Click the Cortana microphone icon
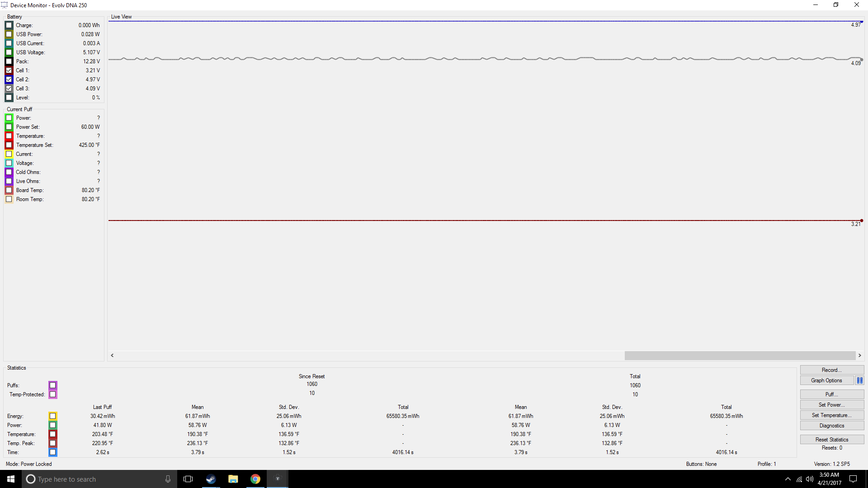The image size is (868, 488). pos(168,479)
